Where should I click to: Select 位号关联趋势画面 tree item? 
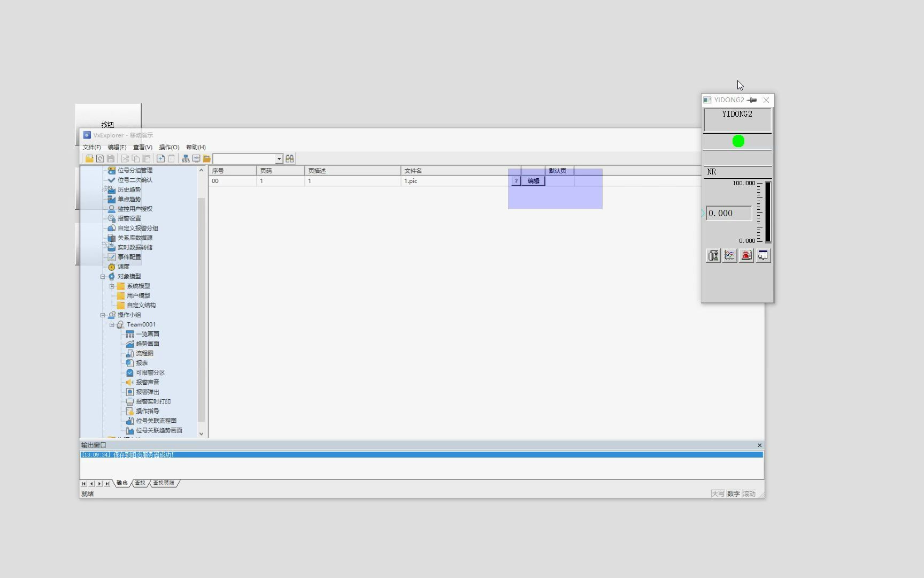(159, 430)
